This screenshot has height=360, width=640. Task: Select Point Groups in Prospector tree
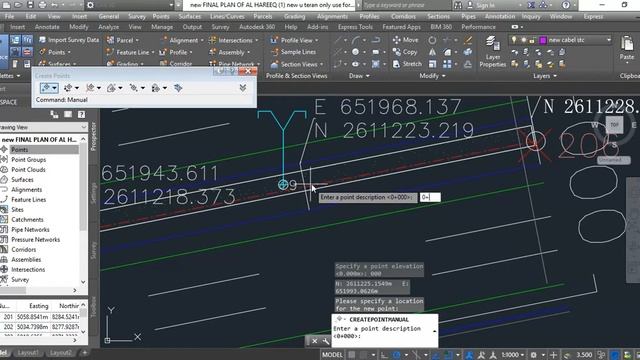pyautogui.click(x=28, y=160)
